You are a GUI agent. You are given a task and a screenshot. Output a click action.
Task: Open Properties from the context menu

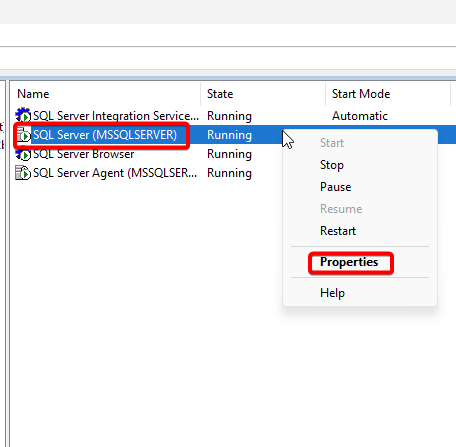(x=349, y=262)
